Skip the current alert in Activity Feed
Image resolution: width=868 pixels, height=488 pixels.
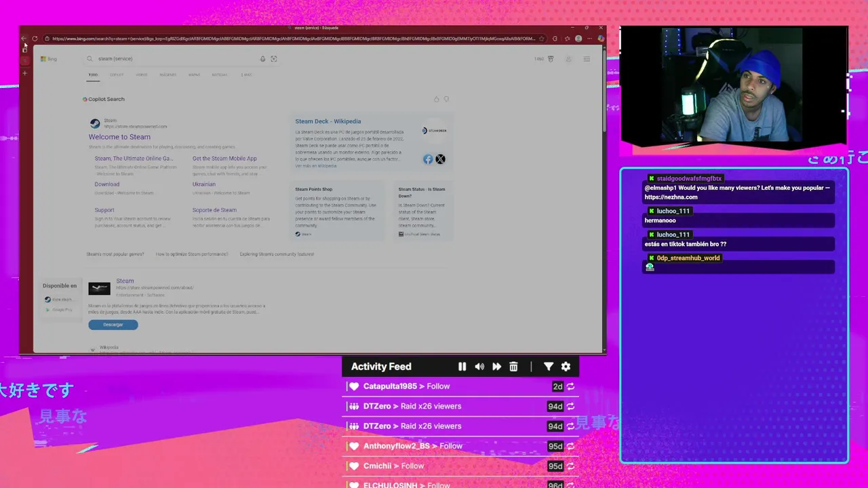point(496,367)
